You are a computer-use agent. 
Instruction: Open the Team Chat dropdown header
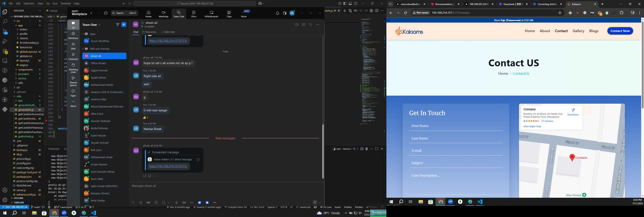coord(92,25)
